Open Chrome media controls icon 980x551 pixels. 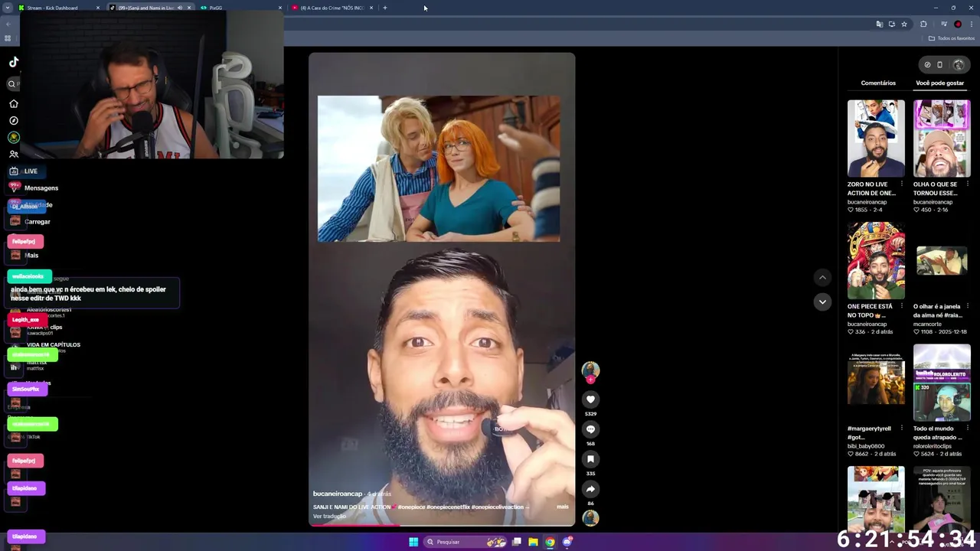coord(942,24)
